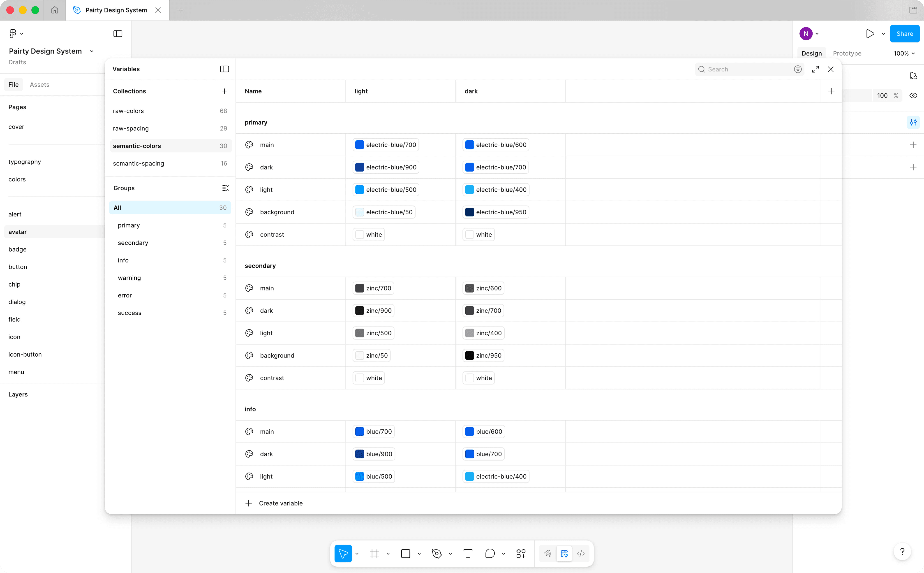Screen dimensions: 924x573
Task: Select the Pen tool in bottom toolbar
Action: (x=437, y=554)
